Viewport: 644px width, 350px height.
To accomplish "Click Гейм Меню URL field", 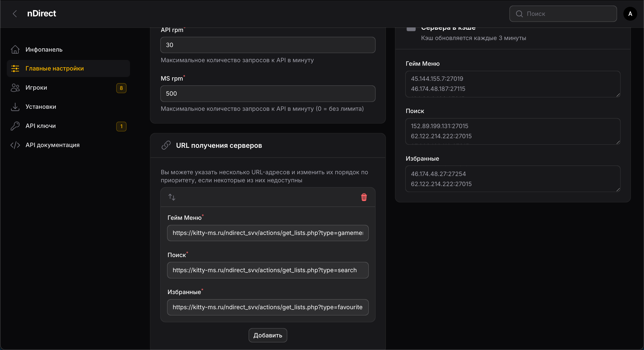I will point(268,233).
